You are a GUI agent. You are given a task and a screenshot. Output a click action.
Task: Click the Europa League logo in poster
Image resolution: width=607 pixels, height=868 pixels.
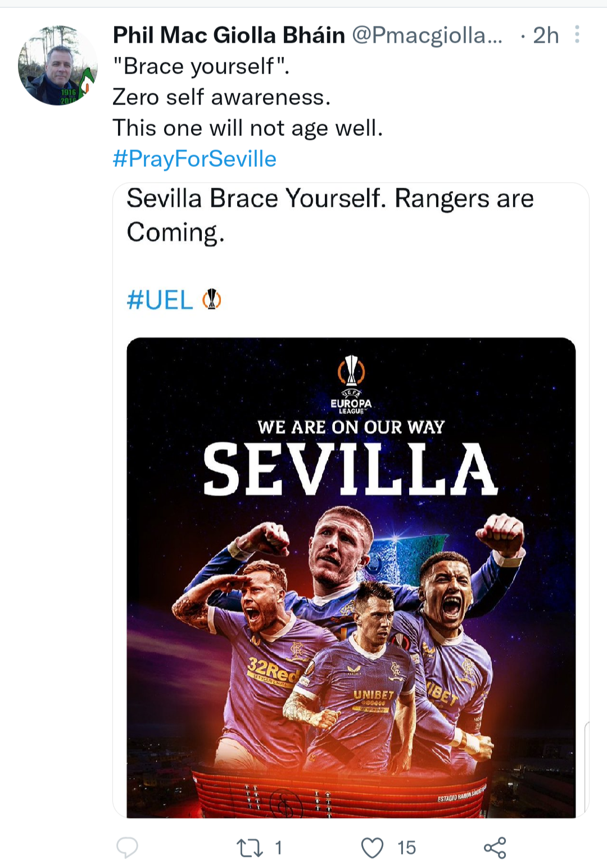[351, 385]
